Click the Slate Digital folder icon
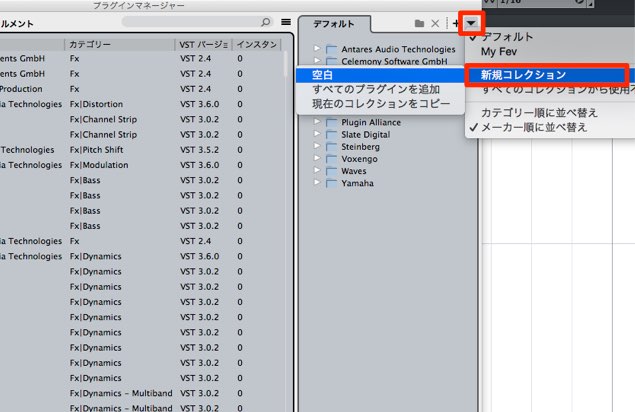635x412 pixels. pos(332,134)
